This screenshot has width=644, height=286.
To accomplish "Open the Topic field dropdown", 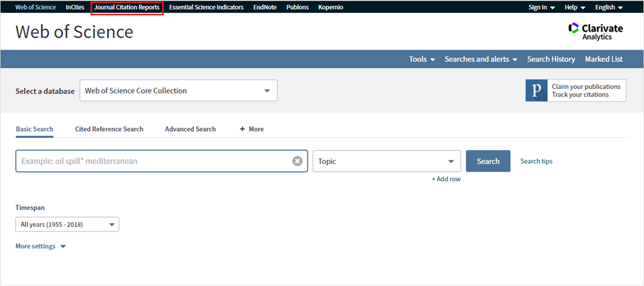I will pos(387,161).
